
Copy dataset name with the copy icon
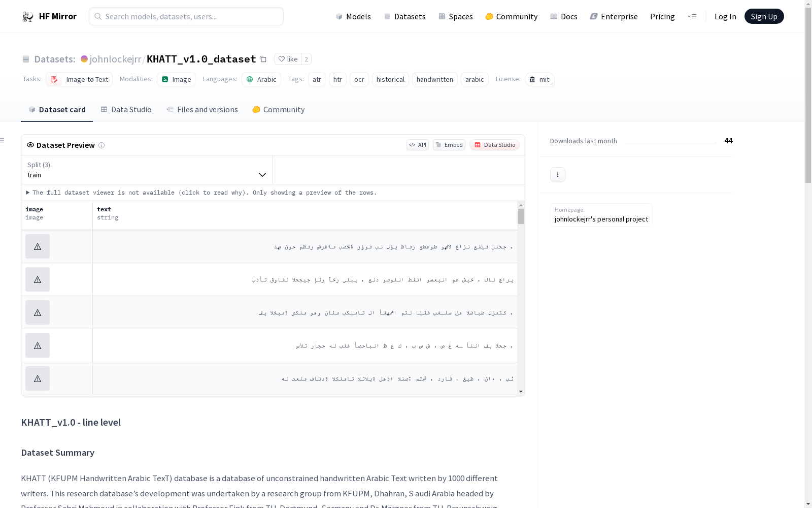(263, 59)
